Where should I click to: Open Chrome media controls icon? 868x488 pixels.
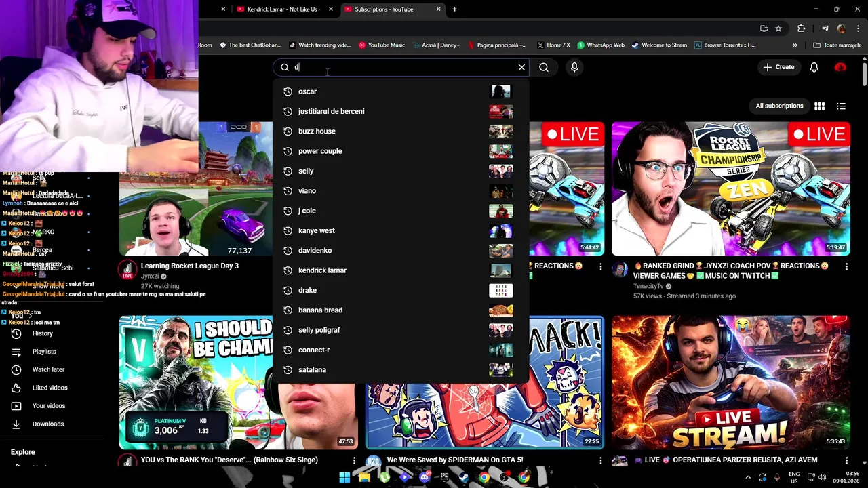[825, 28]
